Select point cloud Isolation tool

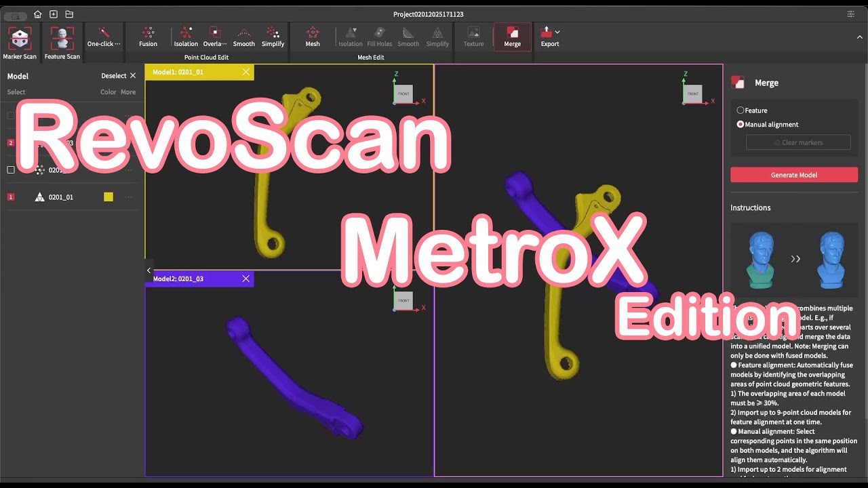coord(186,37)
